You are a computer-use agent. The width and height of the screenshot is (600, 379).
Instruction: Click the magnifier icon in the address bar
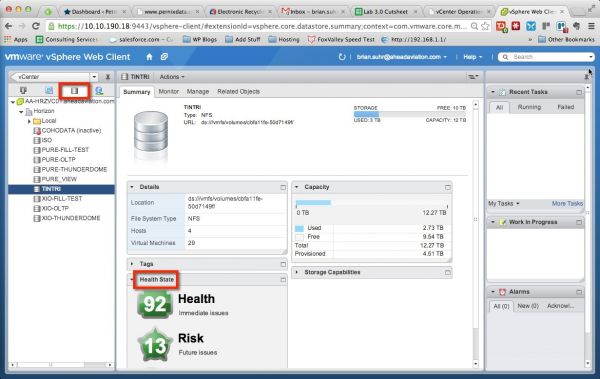474,26
